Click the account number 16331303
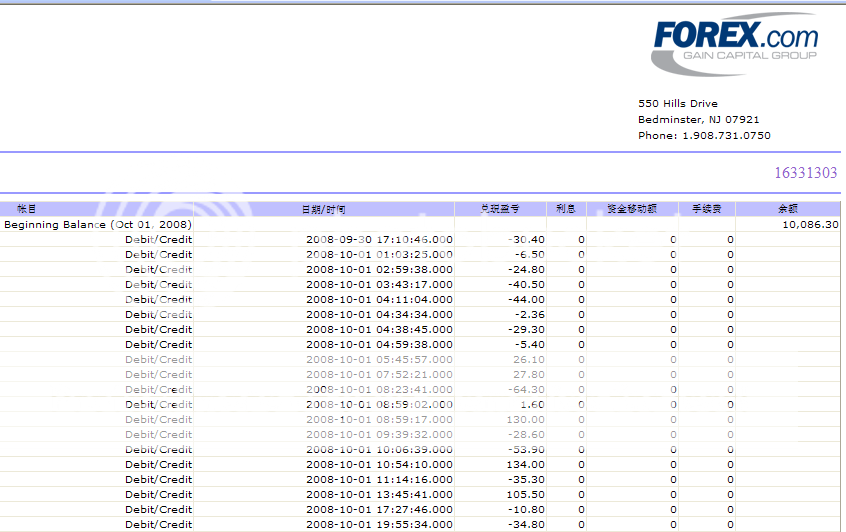This screenshot has width=846, height=532. (805, 173)
